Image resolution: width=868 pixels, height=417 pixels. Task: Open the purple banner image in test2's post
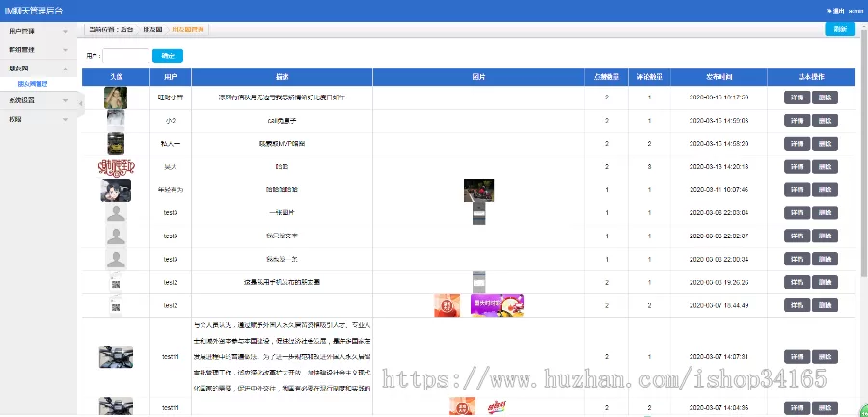click(x=497, y=305)
